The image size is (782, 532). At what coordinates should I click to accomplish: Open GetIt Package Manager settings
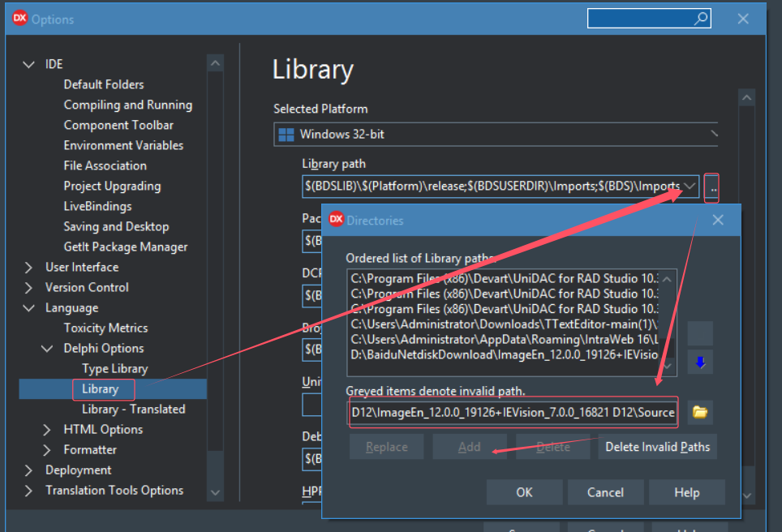coord(125,247)
